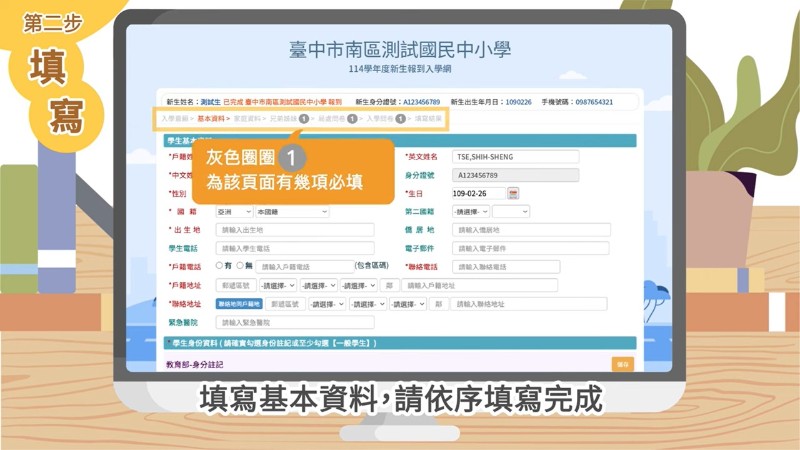Image resolution: width=800 pixels, height=450 pixels.
Task: Open the 國籍 country dropdown showing 本國籍
Action: click(291, 212)
